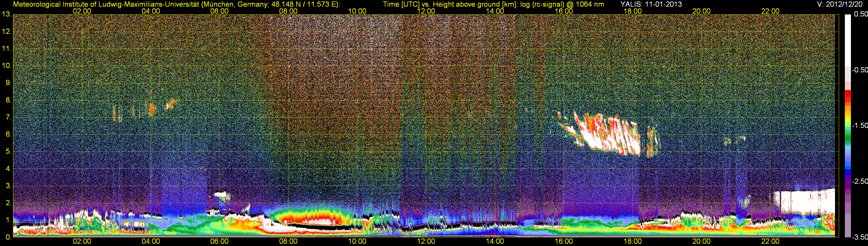868x246 pixels.
Task: Pick the 10 km height axis label
Action: coord(6,66)
